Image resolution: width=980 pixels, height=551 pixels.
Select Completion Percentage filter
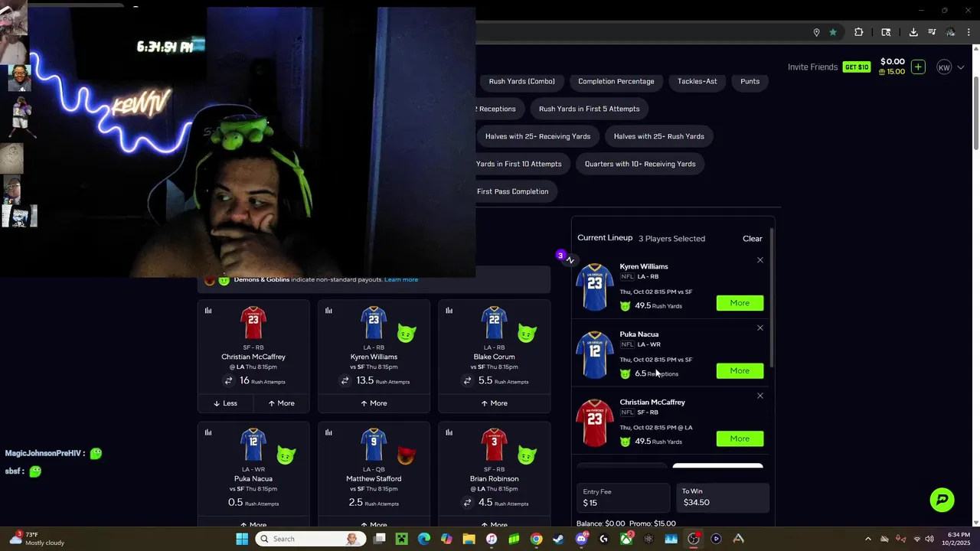click(616, 81)
